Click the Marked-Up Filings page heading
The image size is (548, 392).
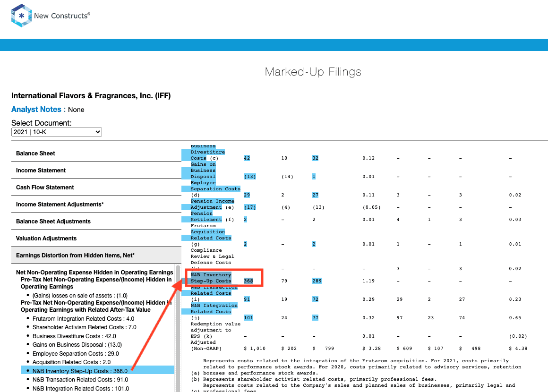(x=313, y=72)
